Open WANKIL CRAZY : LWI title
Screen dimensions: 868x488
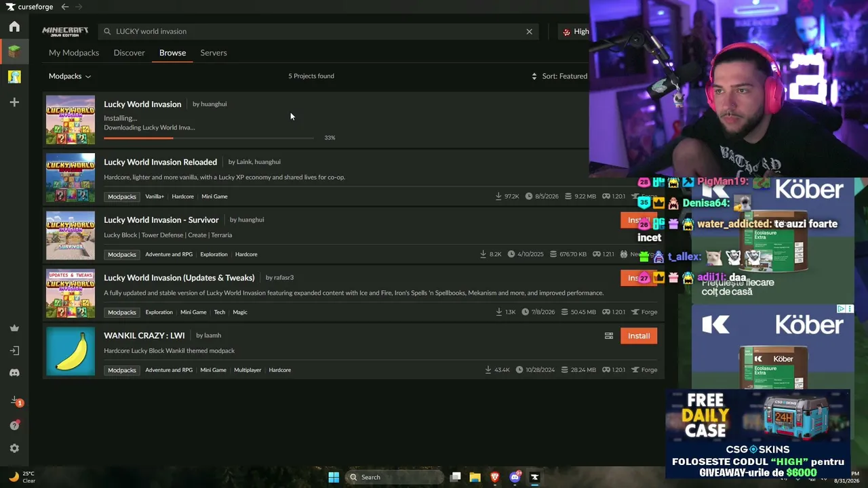[144, 335]
